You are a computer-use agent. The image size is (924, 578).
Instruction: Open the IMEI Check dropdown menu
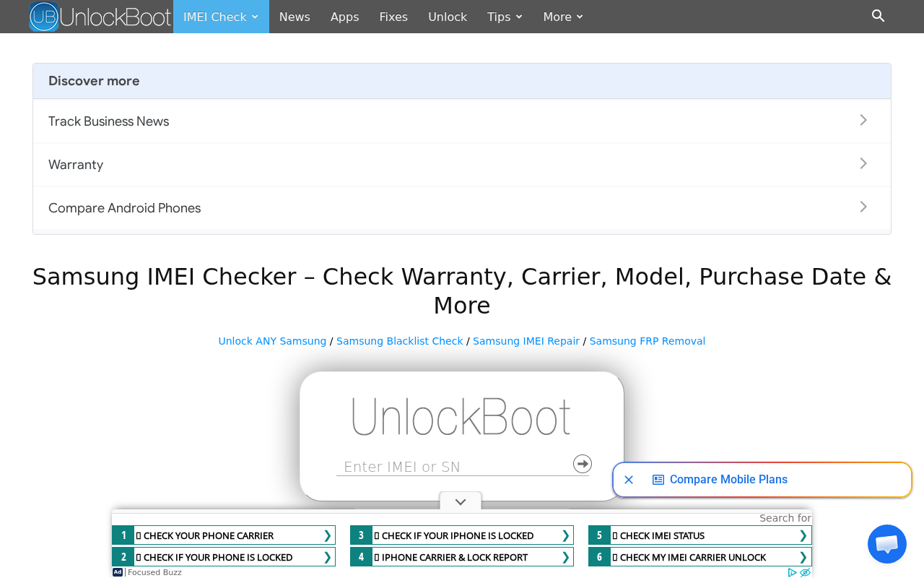(x=221, y=17)
